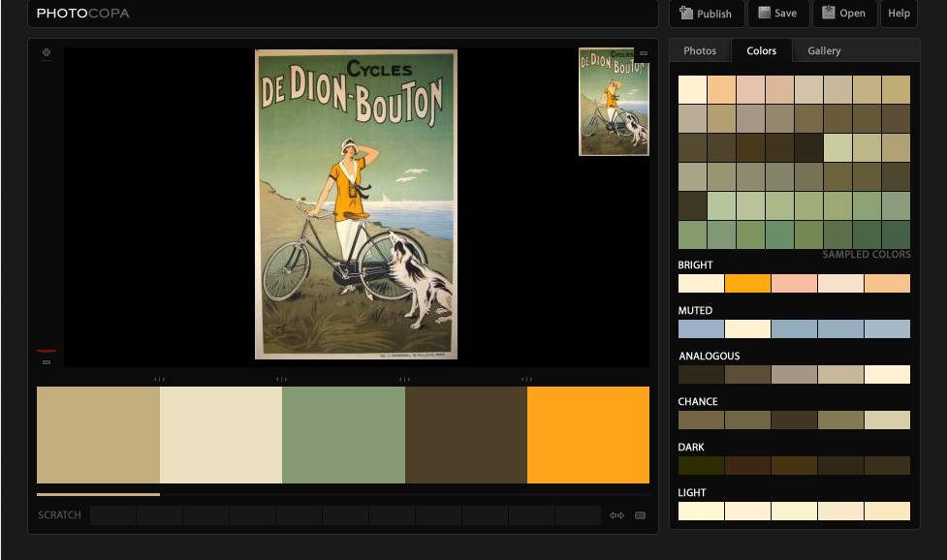Click the double-arrow icon in the Scratch bar
Viewport: 947px width, 560px height.
(x=616, y=515)
